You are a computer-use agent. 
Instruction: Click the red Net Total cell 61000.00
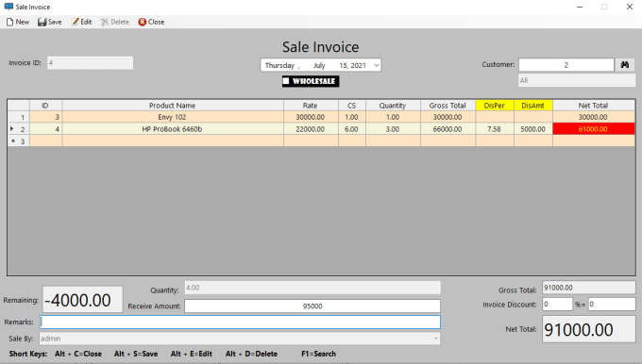click(593, 129)
